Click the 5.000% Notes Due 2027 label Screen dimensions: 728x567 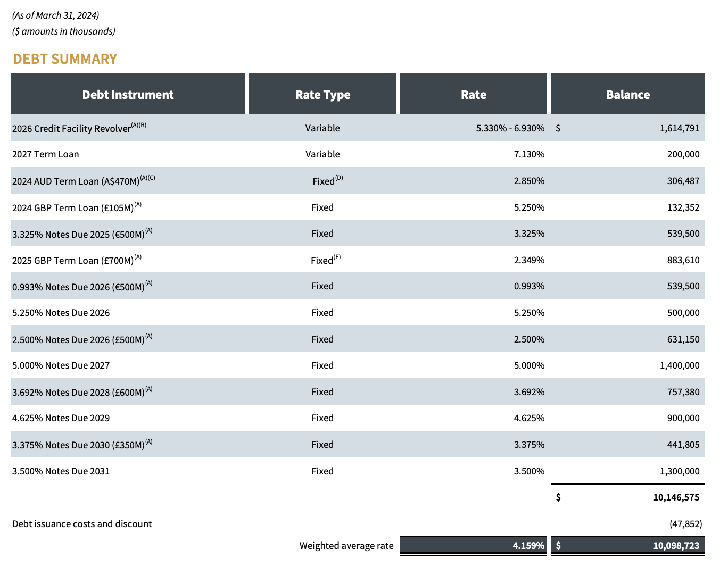(61, 365)
